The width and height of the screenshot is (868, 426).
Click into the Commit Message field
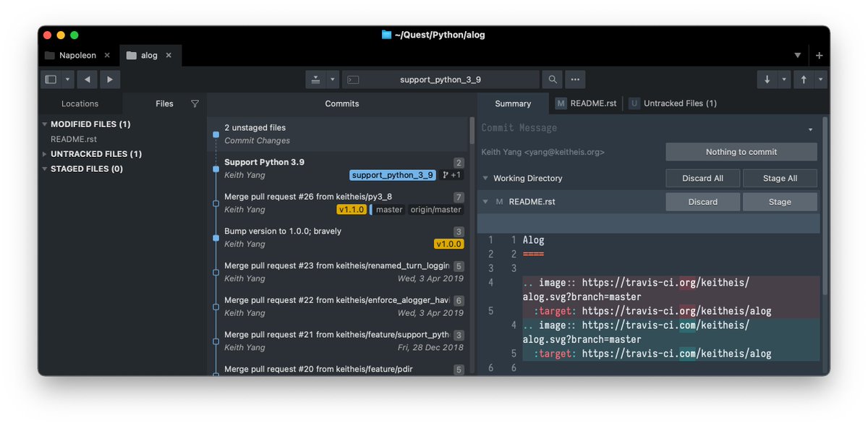[640, 128]
